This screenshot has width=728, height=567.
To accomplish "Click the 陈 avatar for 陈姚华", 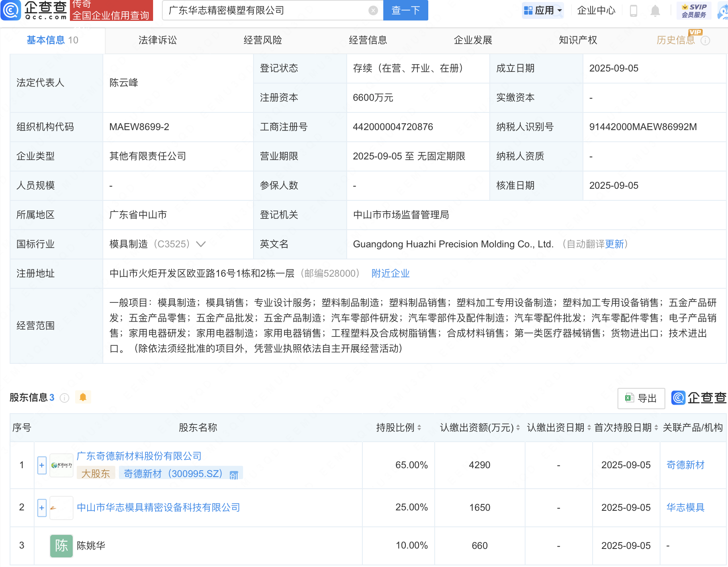I will click(x=61, y=546).
